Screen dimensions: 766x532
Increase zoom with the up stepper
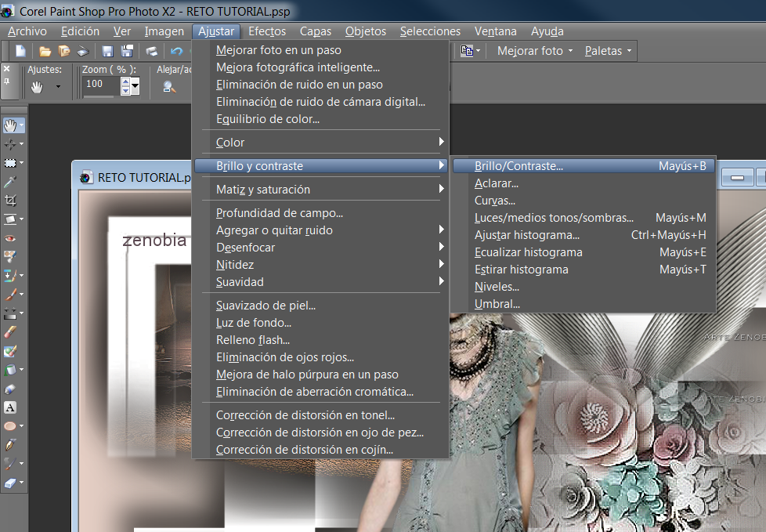tap(125, 82)
